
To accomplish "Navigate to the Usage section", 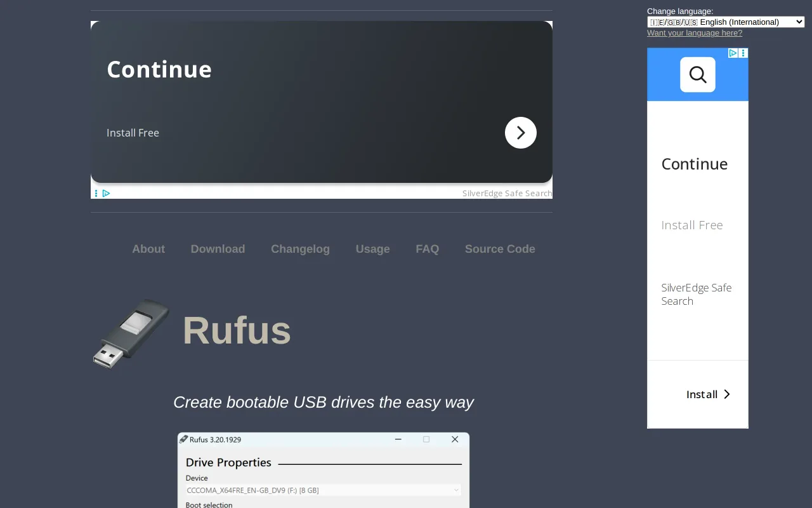I will pyautogui.click(x=373, y=249).
